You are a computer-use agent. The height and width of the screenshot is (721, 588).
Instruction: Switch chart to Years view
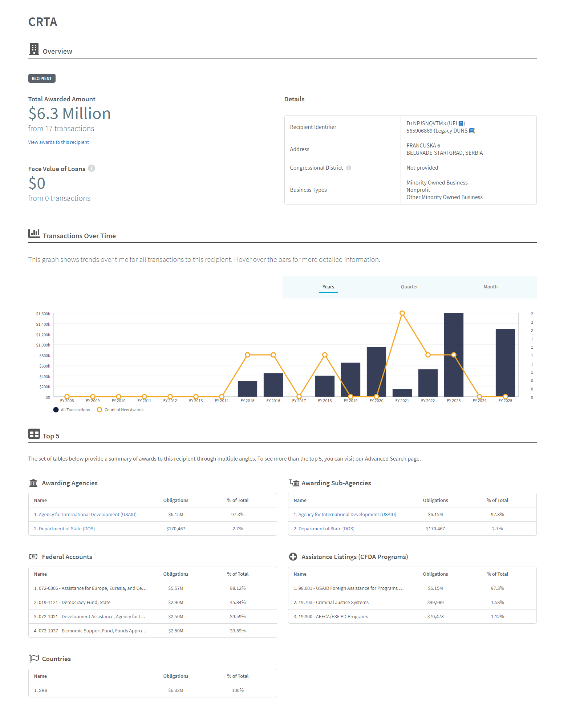(x=328, y=287)
